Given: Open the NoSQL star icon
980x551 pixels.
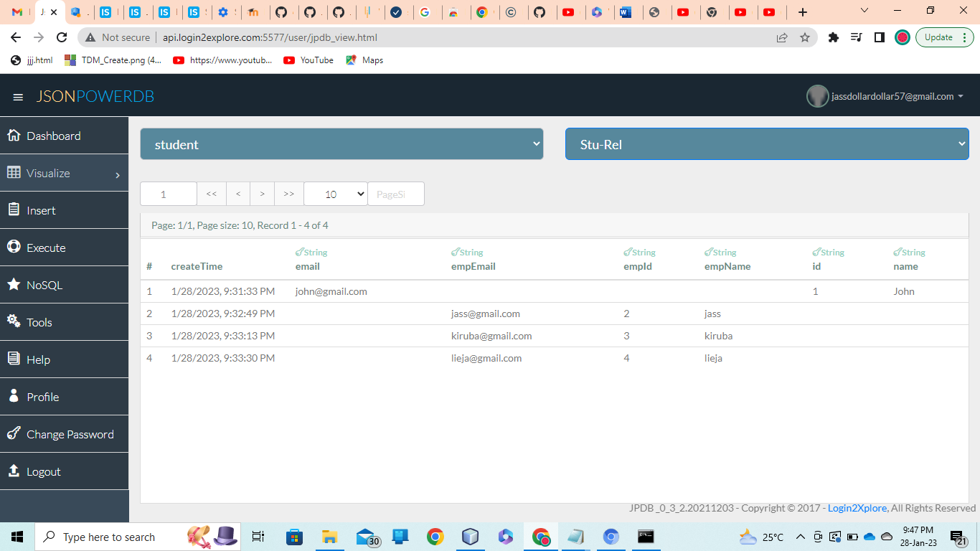Looking at the screenshot, I should click(13, 285).
